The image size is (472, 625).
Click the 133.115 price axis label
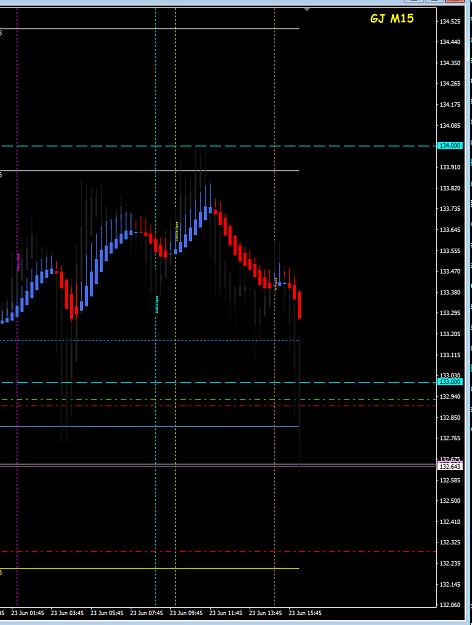(x=450, y=355)
